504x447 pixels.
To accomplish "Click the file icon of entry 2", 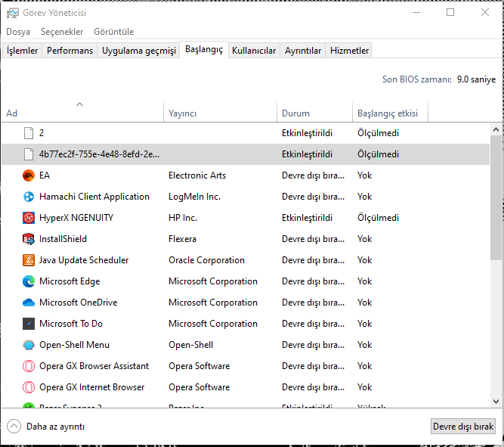I will point(29,133).
